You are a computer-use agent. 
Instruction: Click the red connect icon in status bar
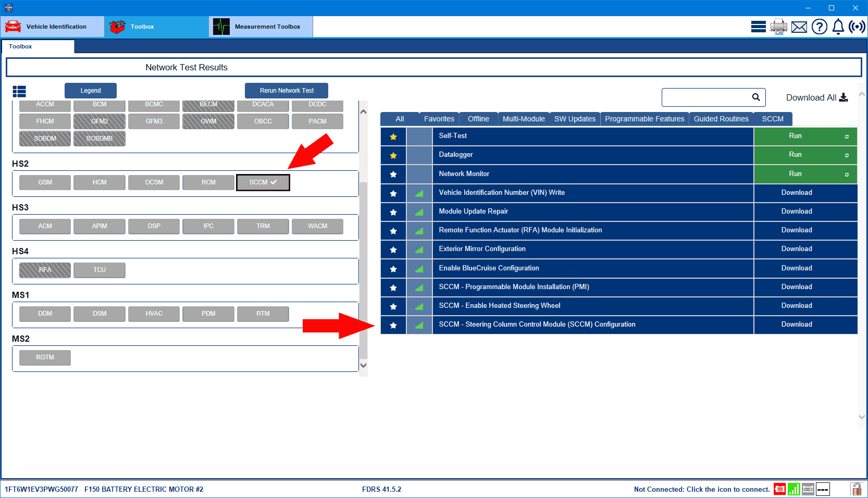(x=779, y=489)
